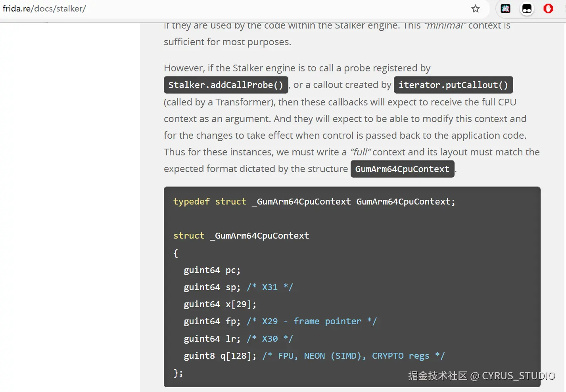Image resolution: width=566 pixels, height=392 pixels.
Task: Click the 'guint64 pc;' code line
Action: coord(212,270)
